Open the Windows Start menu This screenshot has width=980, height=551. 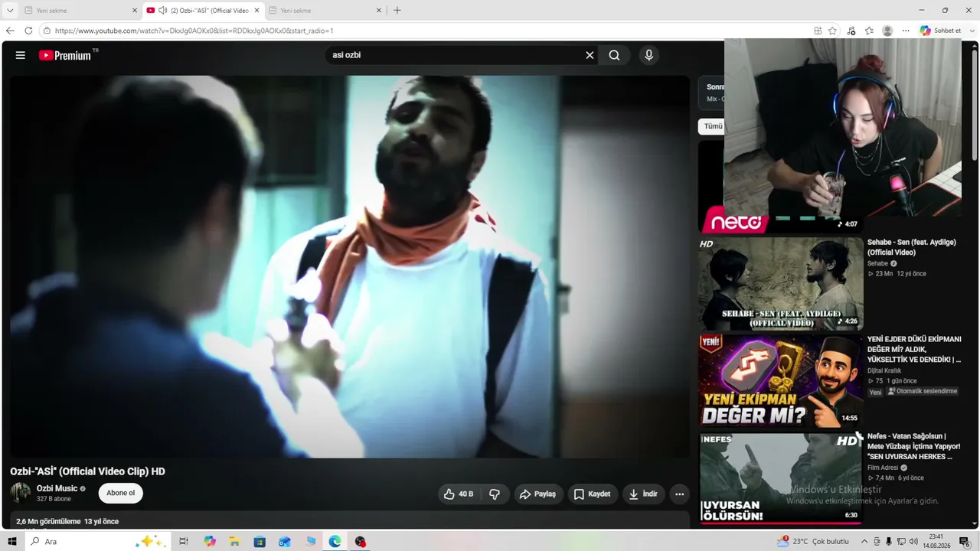click(x=12, y=542)
